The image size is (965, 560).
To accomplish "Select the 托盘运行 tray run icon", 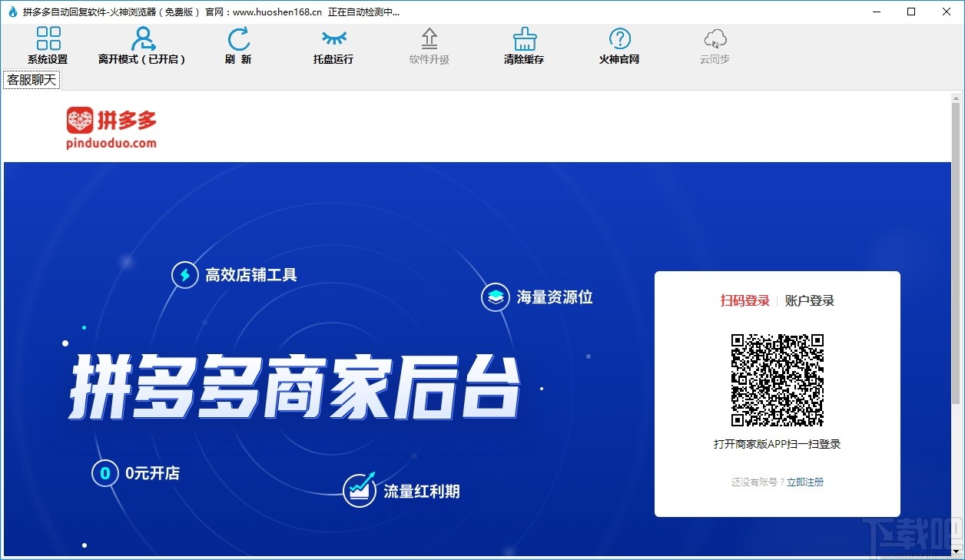I will tap(333, 45).
